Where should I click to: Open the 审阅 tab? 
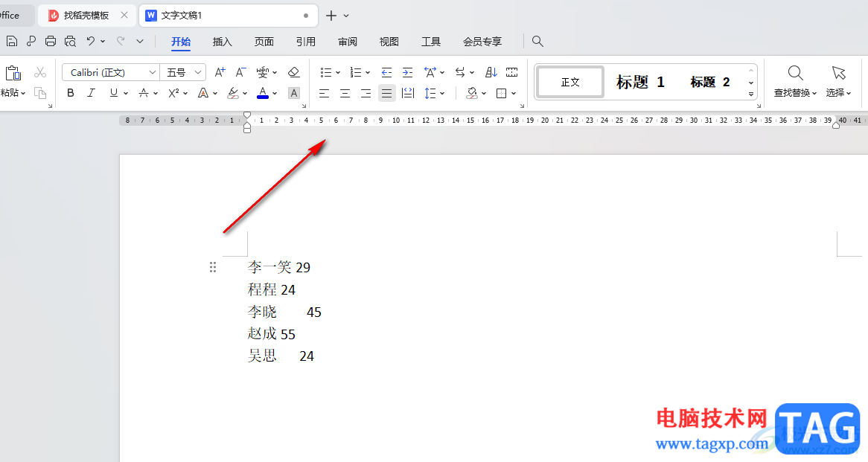tap(348, 42)
